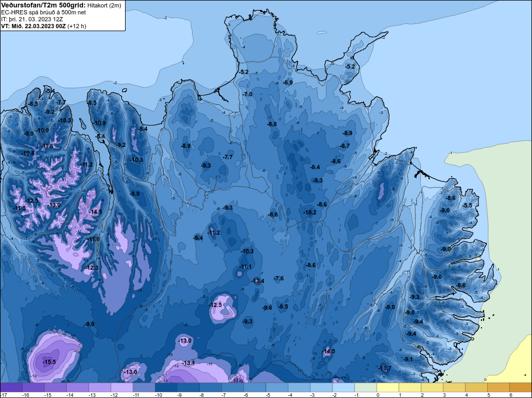Click the -11.6 temperature label

pyautogui.click(x=47, y=146)
